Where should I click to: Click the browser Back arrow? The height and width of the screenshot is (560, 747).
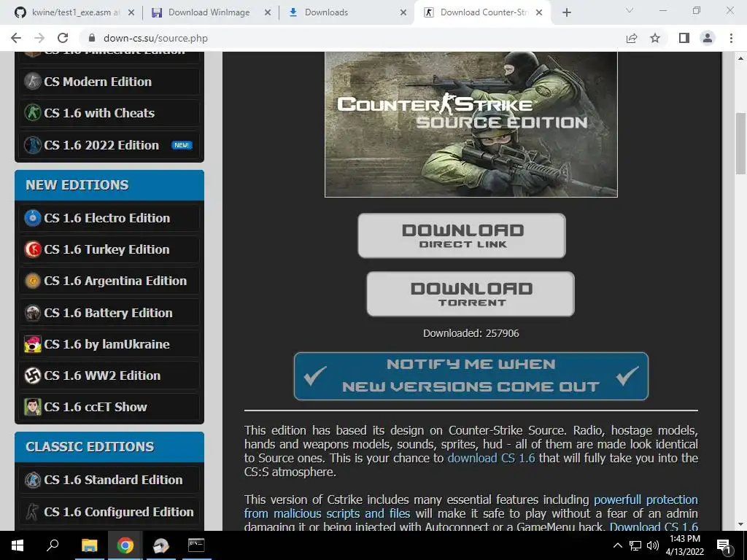tap(16, 38)
